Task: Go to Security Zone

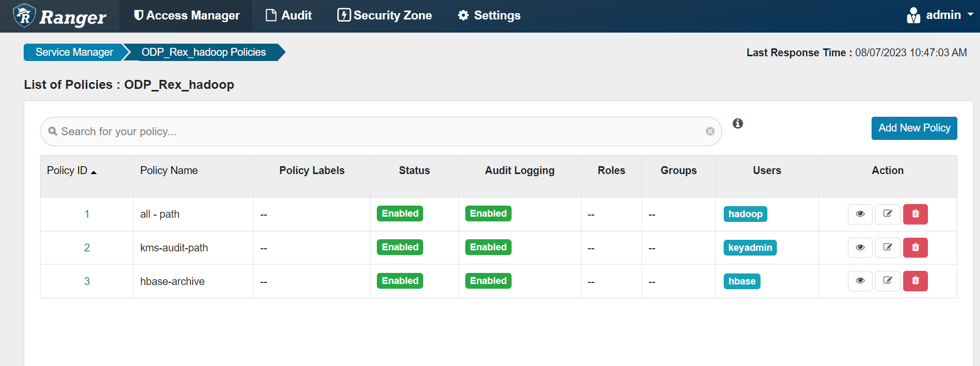Action: (385, 16)
